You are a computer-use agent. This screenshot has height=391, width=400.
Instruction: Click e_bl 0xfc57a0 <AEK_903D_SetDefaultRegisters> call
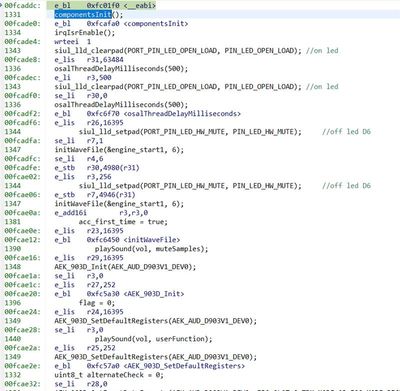pos(150,366)
